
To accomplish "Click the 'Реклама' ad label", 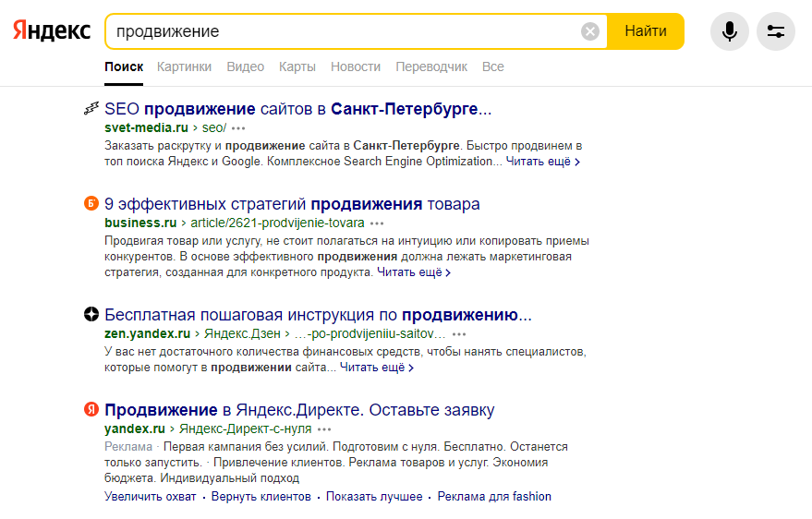I will click(128, 447).
